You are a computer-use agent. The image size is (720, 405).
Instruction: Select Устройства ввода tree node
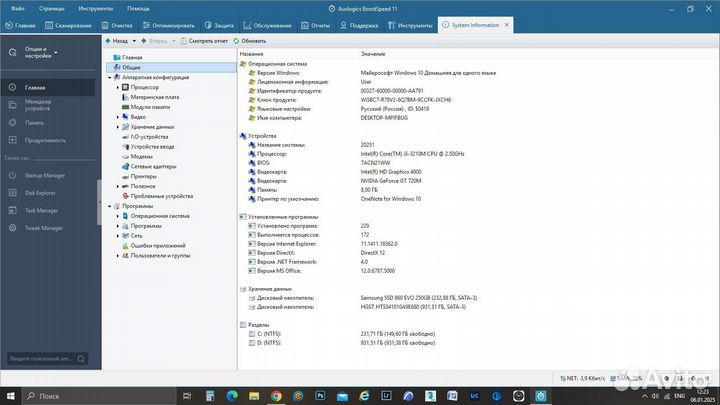coord(152,146)
